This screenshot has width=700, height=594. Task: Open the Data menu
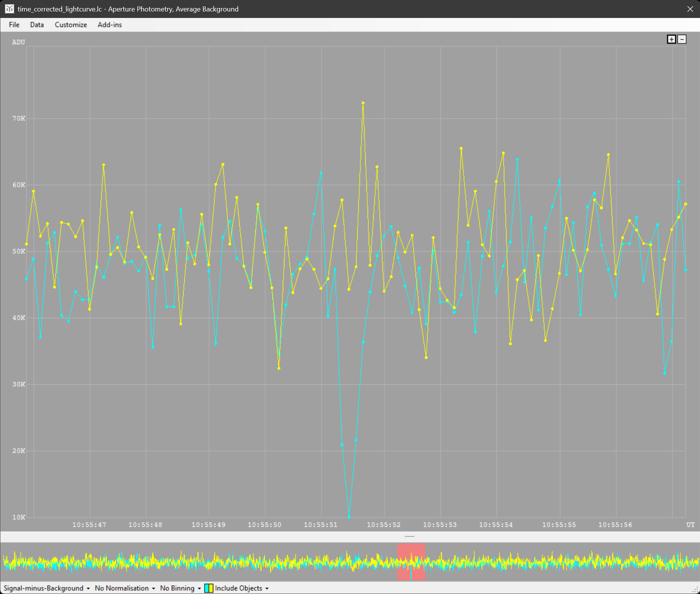[x=37, y=25]
